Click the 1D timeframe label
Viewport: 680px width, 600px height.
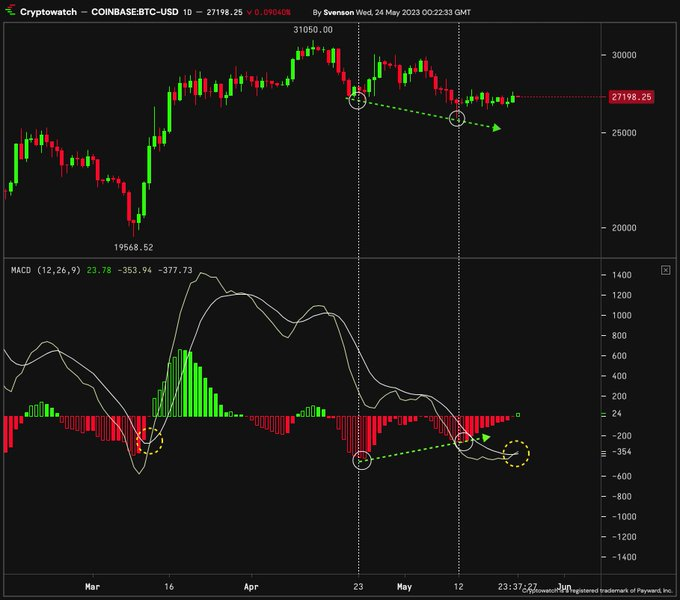click(187, 12)
